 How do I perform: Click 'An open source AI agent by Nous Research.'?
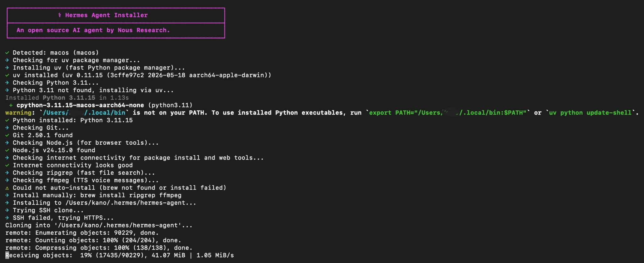[x=93, y=30]
